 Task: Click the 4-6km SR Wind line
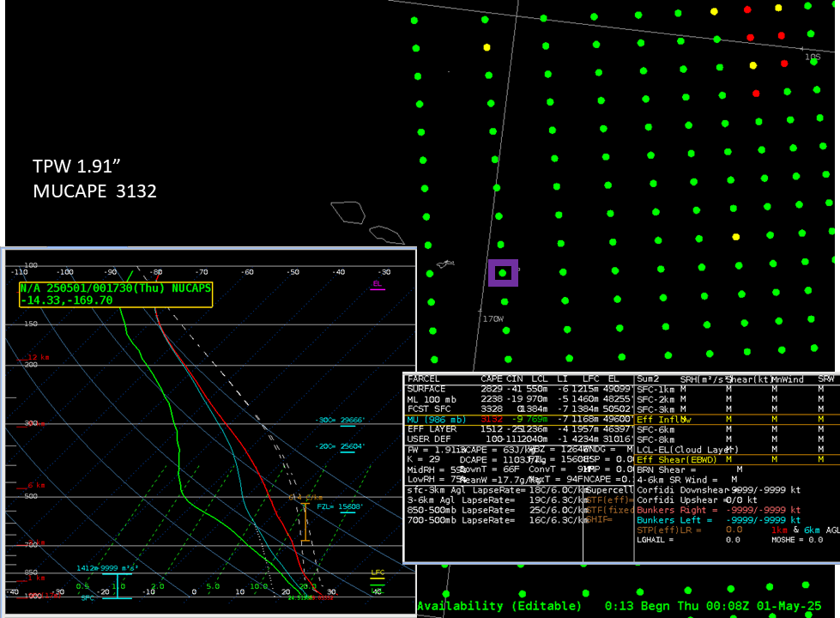(687, 480)
